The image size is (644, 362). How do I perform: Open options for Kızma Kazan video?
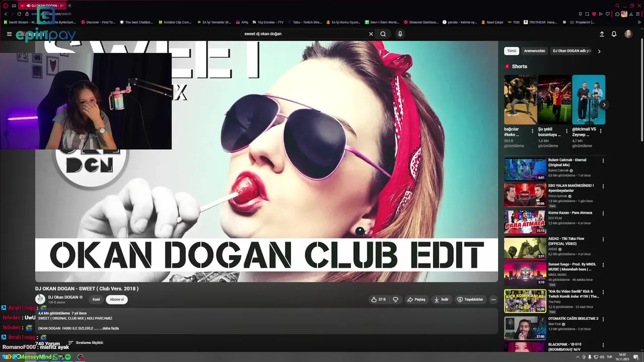(x=603, y=213)
